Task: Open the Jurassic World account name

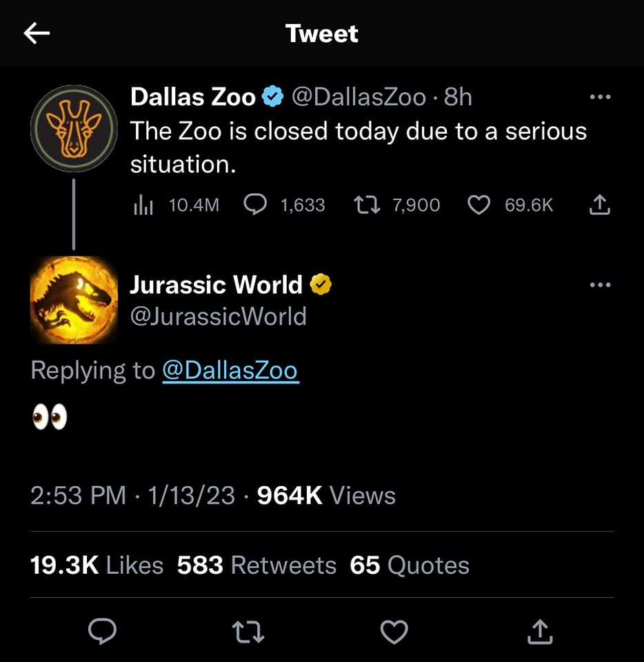Action: point(216,284)
